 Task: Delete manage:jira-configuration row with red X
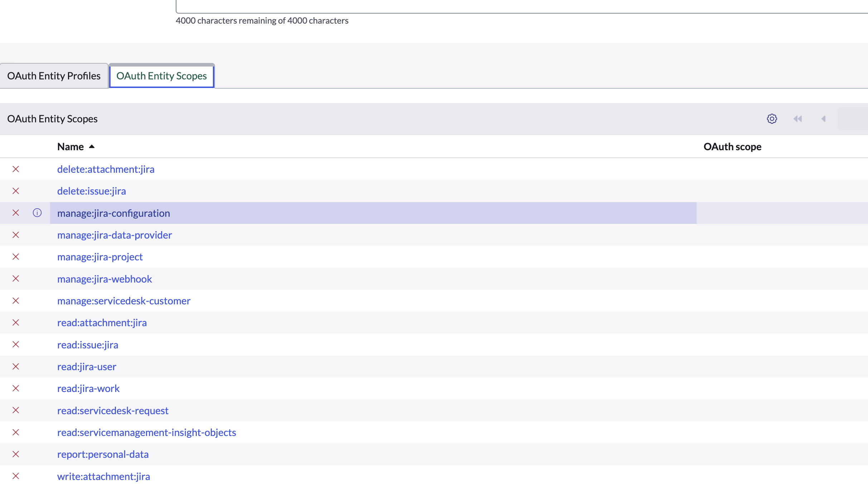pyautogui.click(x=16, y=213)
